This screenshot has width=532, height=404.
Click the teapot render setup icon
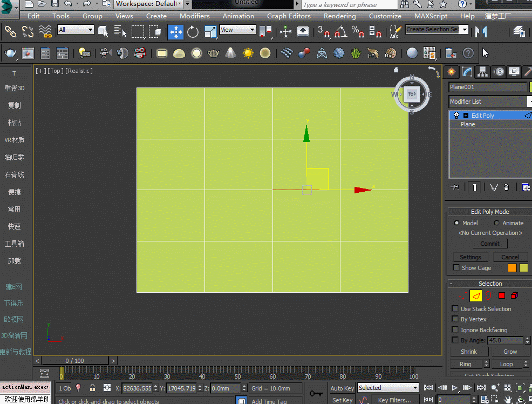pyautogui.click(x=10, y=53)
